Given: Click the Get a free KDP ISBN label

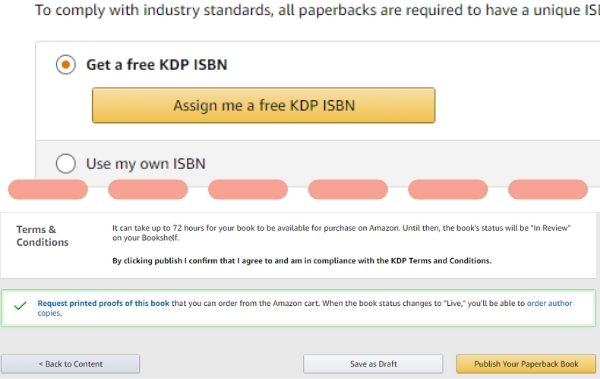Looking at the screenshot, I should [x=157, y=65].
